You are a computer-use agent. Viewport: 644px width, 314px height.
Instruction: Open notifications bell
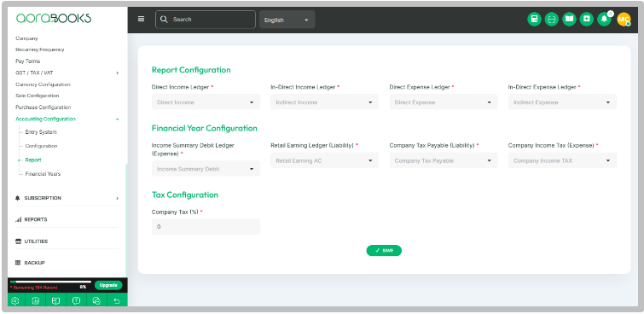[x=604, y=19]
